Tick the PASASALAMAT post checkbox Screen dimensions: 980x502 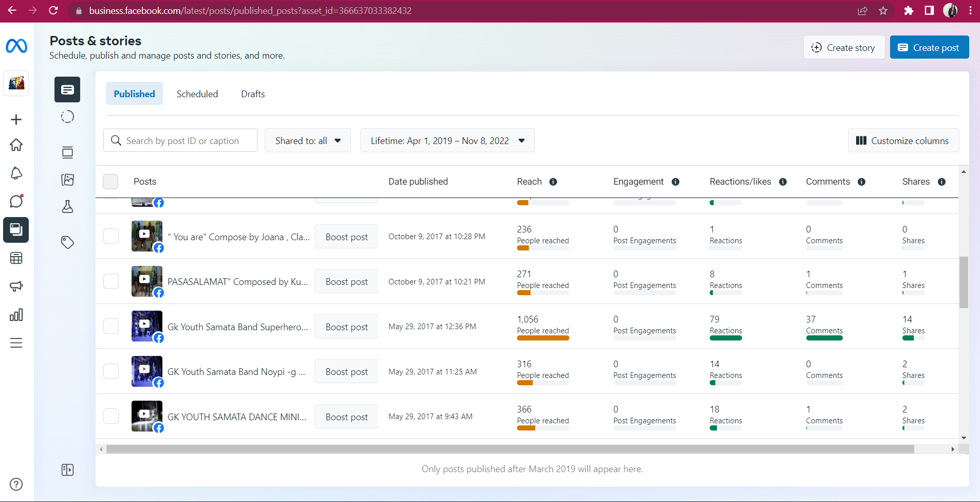[x=111, y=281]
